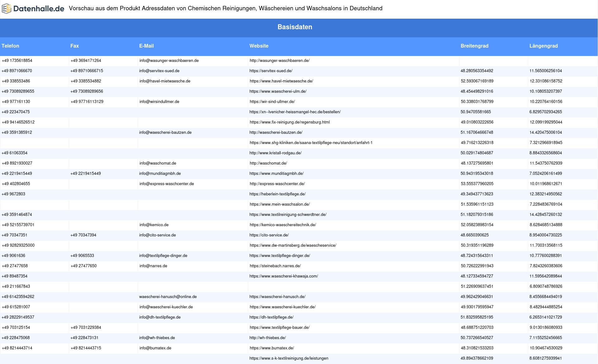Viewport: 598px width, 364px height.
Task: Click email info@waschomat.de
Action: 158,163
